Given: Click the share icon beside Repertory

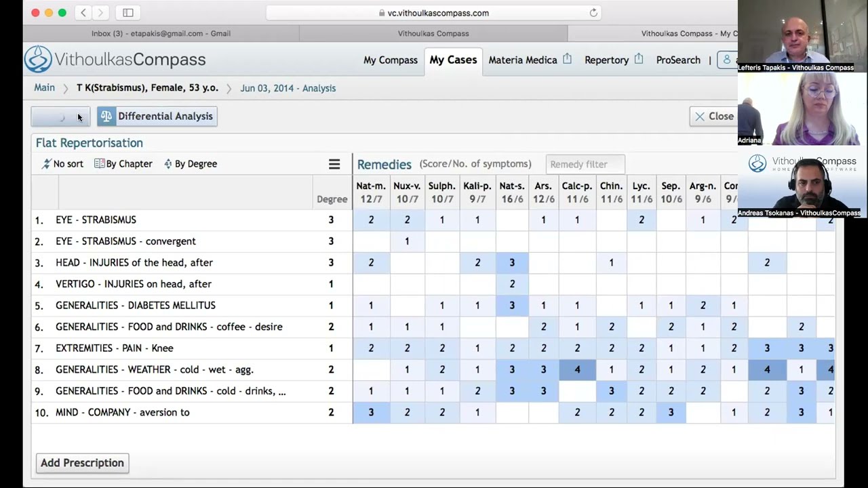Looking at the screenshot, I should [x=638, y=60].
